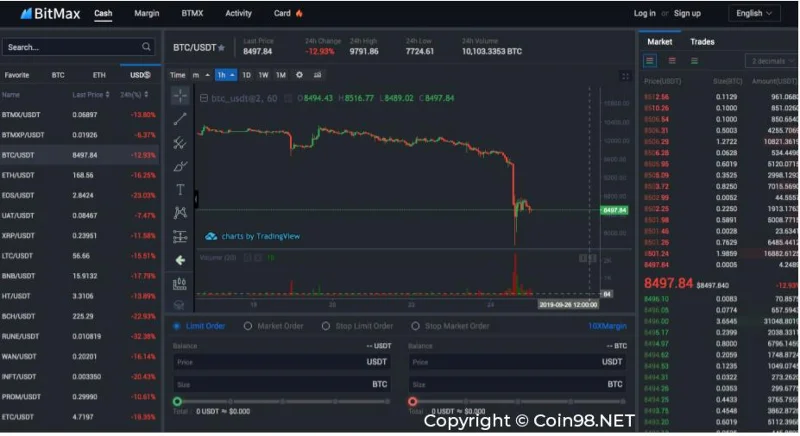Open the Margin trading tab
The height and width of the screenshot is (436, 800).
(146, 13)
